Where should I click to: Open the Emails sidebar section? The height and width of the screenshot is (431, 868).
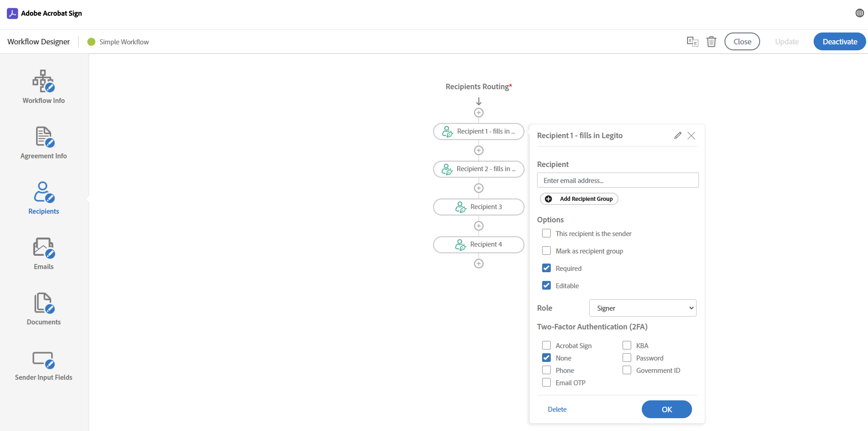(43, 253)
